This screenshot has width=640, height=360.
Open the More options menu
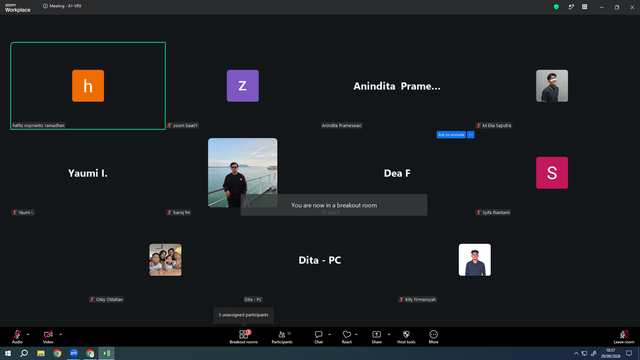pos(433,337)
